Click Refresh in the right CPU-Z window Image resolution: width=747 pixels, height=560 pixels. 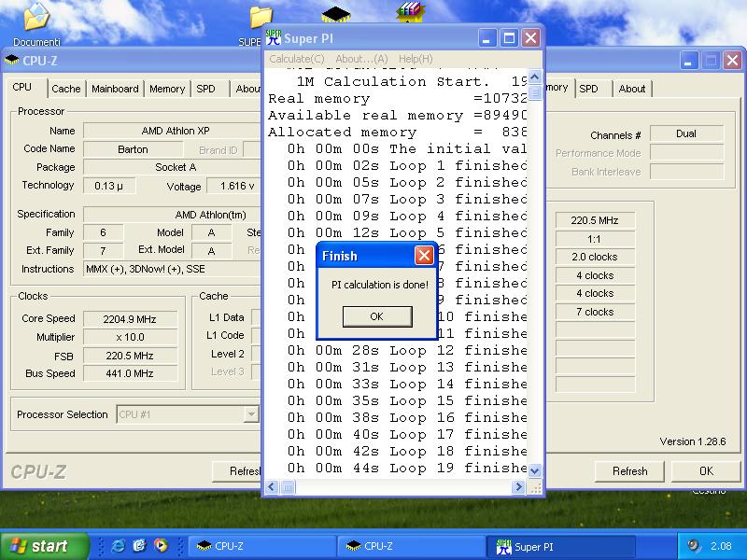[629, 471]
